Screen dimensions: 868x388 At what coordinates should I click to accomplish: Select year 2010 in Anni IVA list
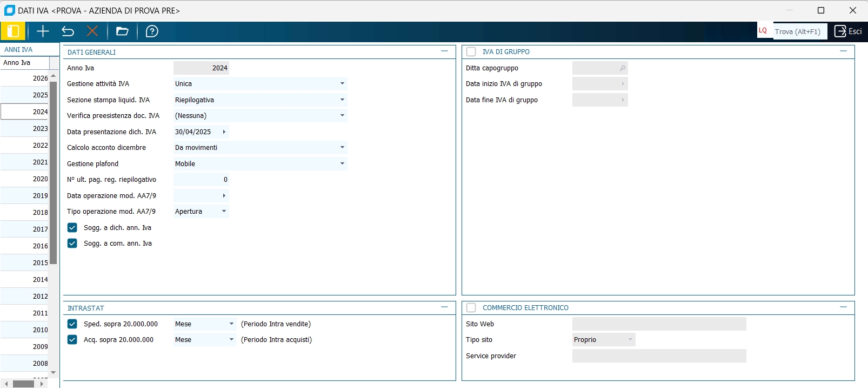(x=25, y=330)
